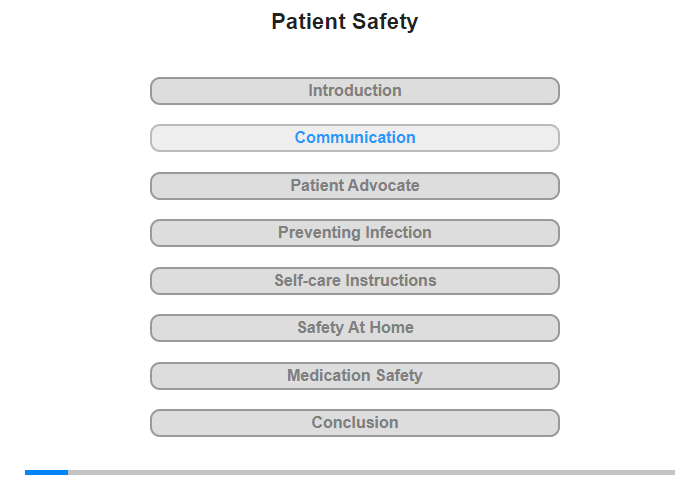
Task: Return to the first Introduction chapter
Action: point(354,91)
